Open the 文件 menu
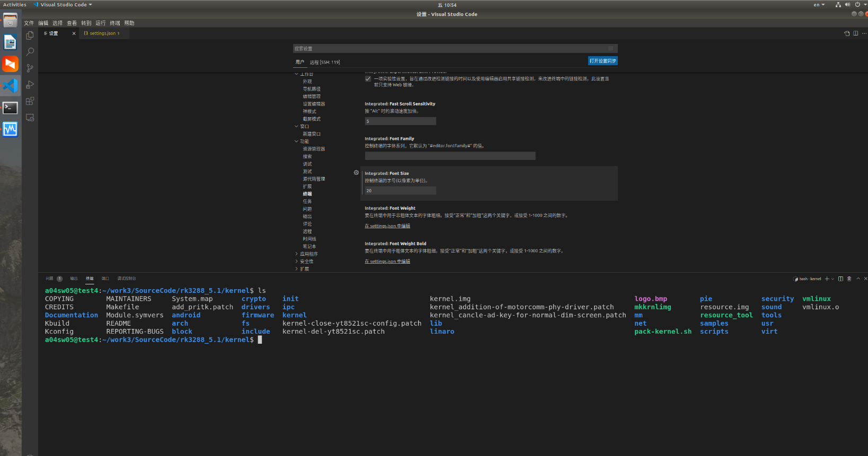Viewport: 868px width, 456px height. tap(29, 23)
